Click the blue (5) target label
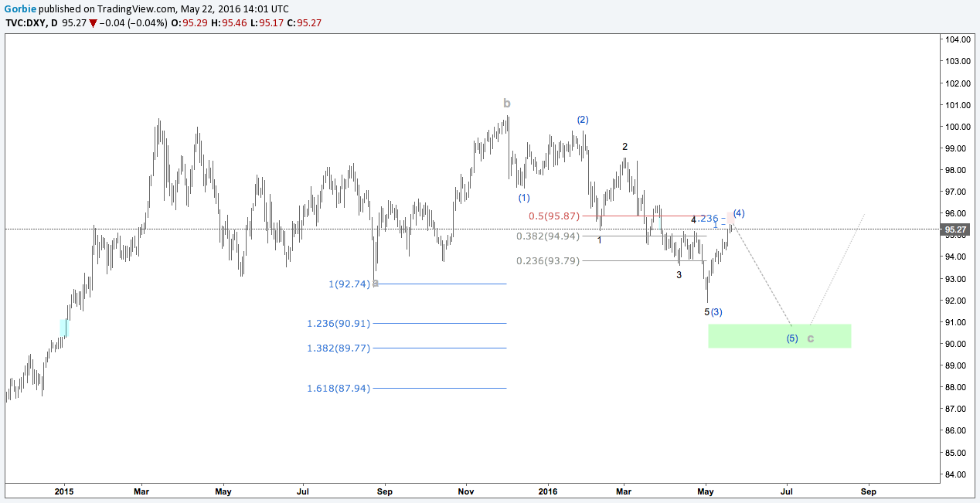980x503 pixels. pos(792,338)
